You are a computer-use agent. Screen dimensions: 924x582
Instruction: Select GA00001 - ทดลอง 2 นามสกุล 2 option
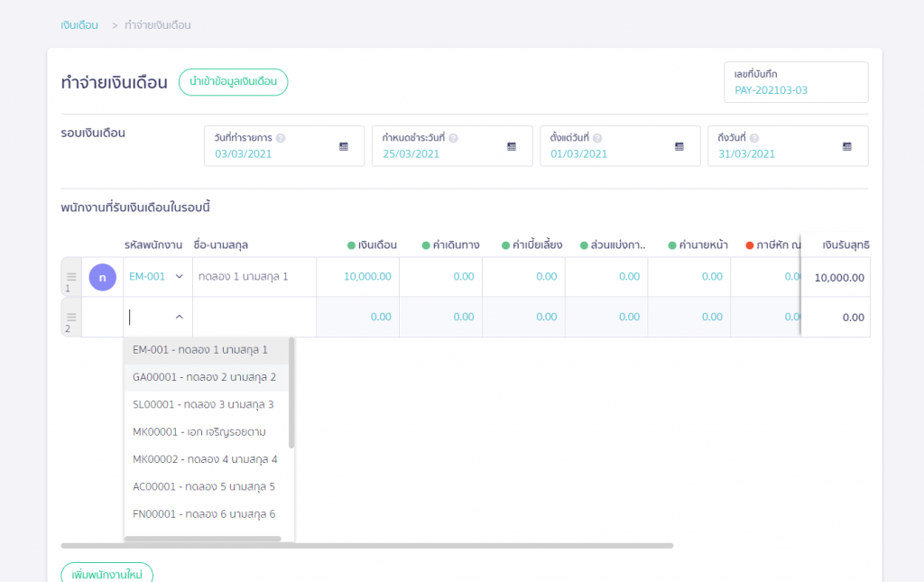coord(204,376)
